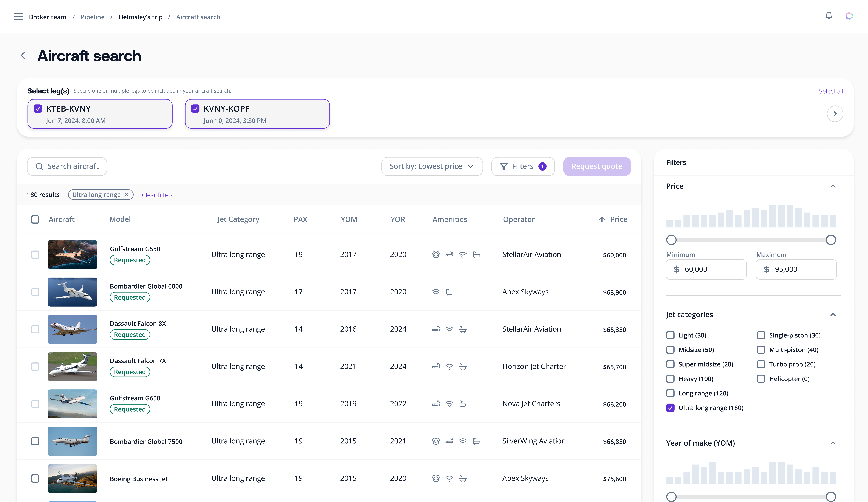Click the YOM minimum slider handle
This screenshot has height=502, width=868.
pyautogui.click(x=671, y=496)
